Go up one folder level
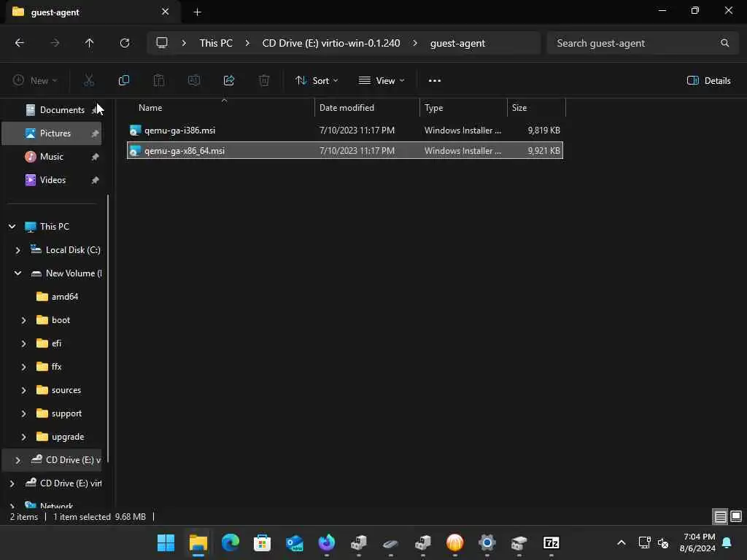The width and height of the screenshot is (747, 560). [x=89, y=43]
